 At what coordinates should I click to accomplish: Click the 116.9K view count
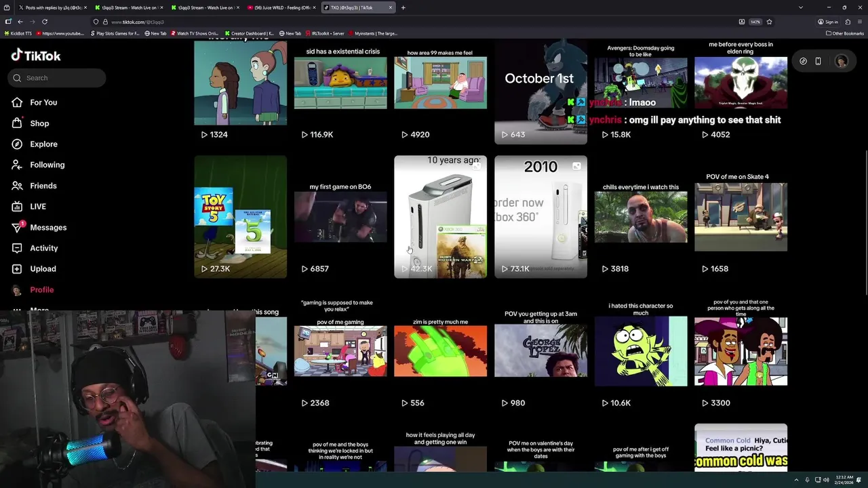click(317, 134)
